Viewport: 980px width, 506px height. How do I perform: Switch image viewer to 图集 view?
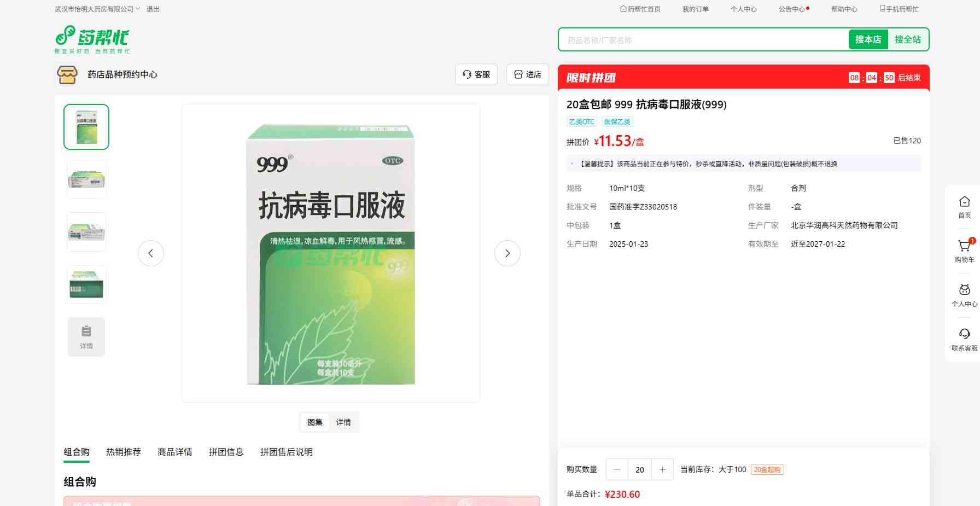[x=315, y=422]
